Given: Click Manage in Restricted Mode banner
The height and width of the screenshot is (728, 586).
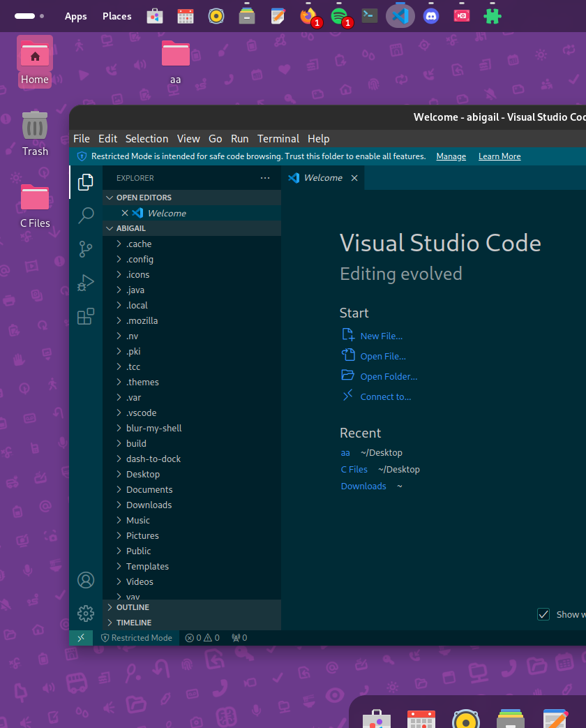Looking at the screenshot, I should click(451, 156).
